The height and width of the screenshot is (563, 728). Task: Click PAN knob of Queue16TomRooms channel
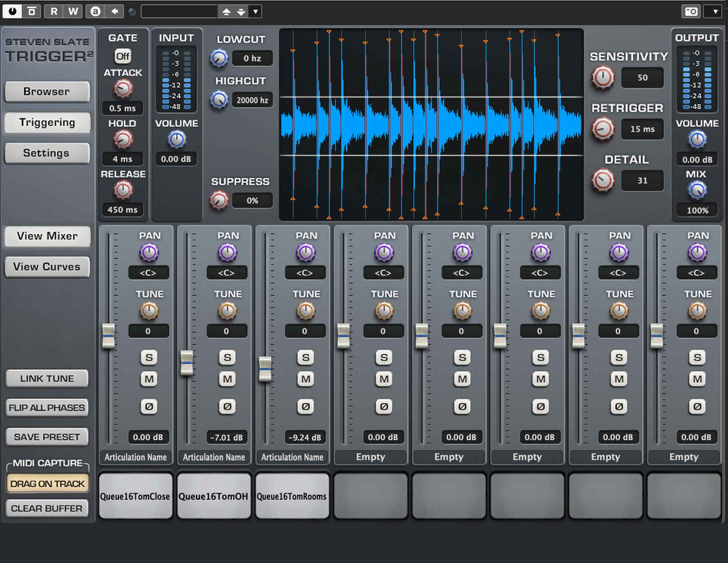click(305, 252)
